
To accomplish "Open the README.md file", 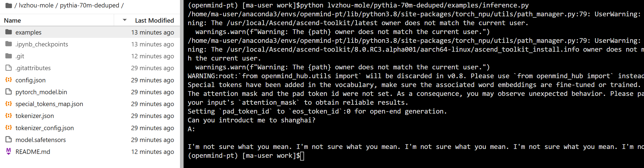I will (x=32, y=151).
